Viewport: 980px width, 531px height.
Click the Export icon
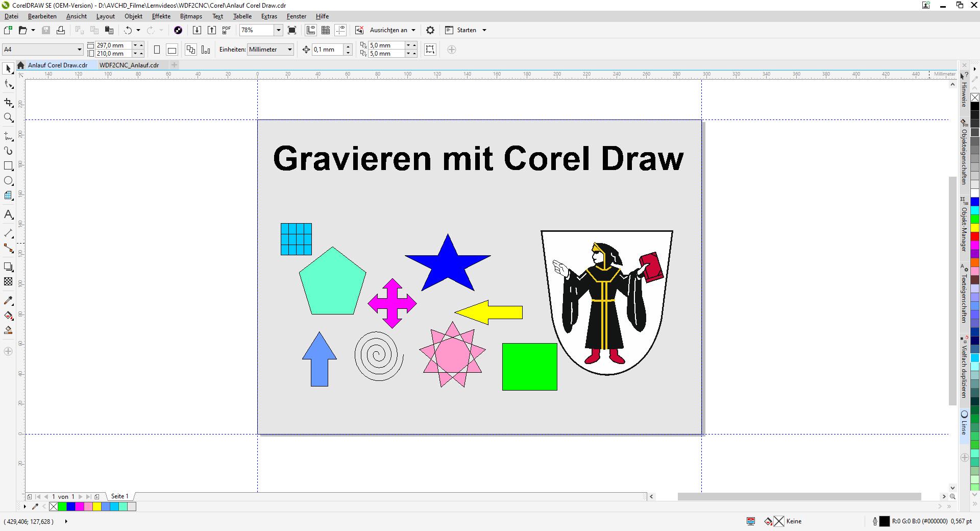(x=212, y=30)
